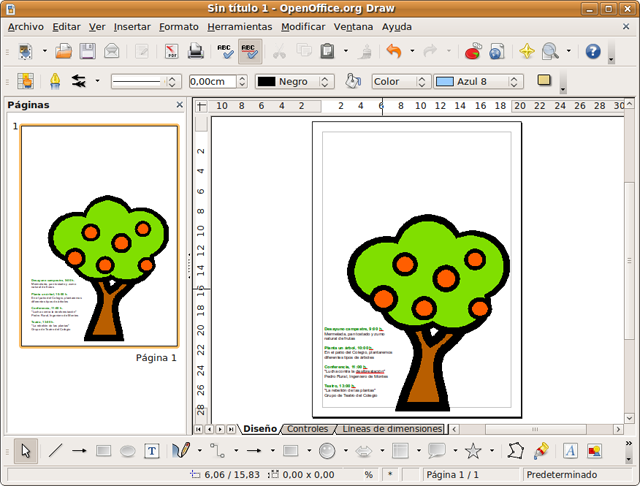
Task: Click the Print file icon
Action: coord(196,51)
